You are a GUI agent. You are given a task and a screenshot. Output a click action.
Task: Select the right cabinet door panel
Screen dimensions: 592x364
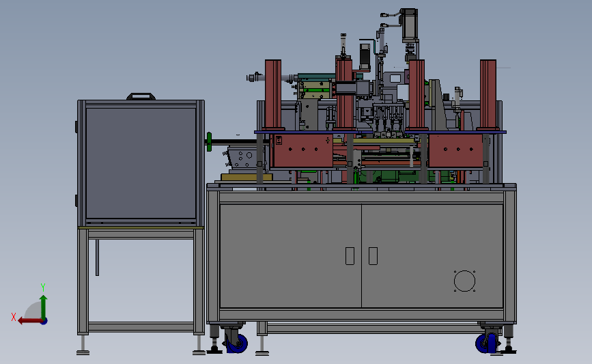pyautogui.click(x=432, y=256)
